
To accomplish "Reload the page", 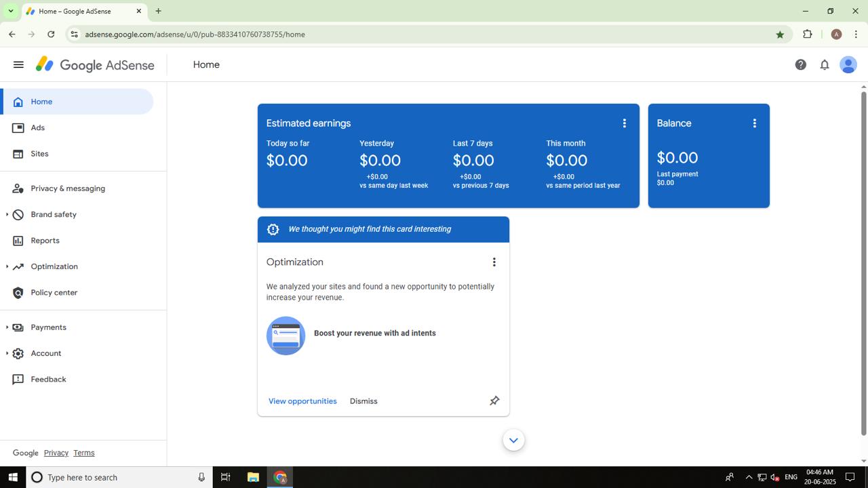I will (x=51, y=35).
